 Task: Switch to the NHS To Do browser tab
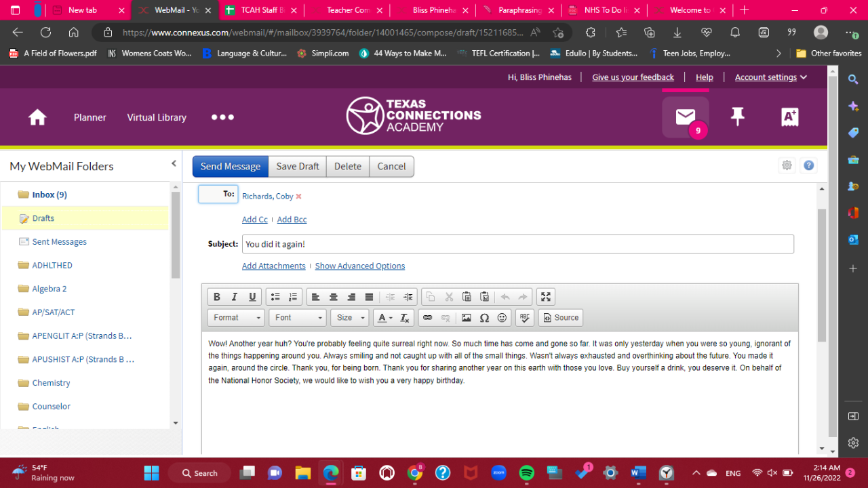pyautogui.click(x=605, y=10)
